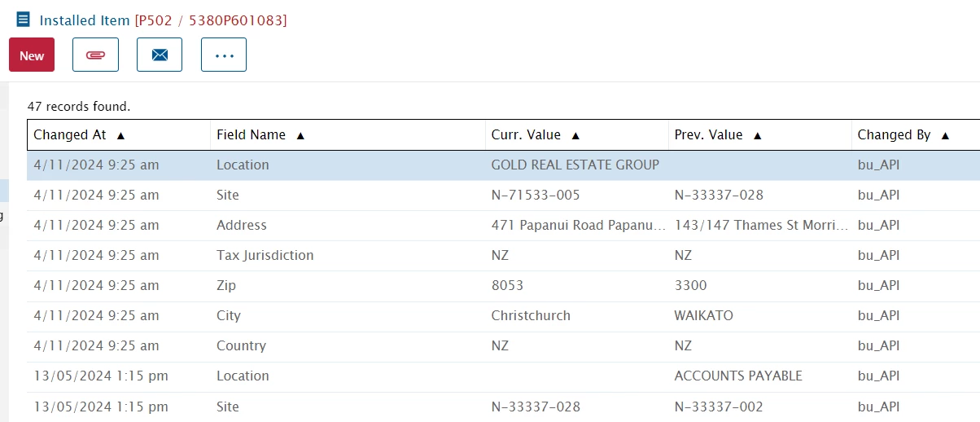Viewport: 980px width, 422px height.
Task: Open the more actions ellipsis menu
Action: 224,55
